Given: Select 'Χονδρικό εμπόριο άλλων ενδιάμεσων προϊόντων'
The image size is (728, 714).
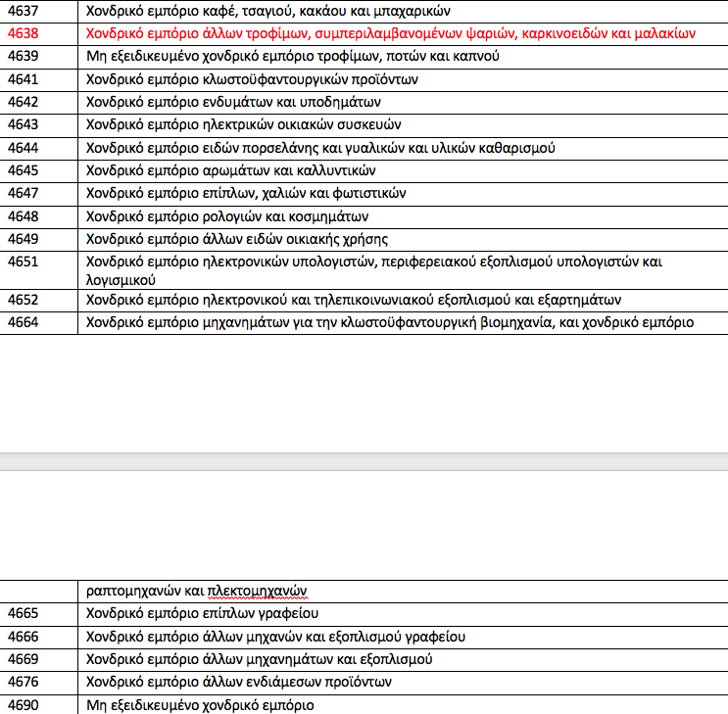Looking at the screenshot, I should pos(239,683).
